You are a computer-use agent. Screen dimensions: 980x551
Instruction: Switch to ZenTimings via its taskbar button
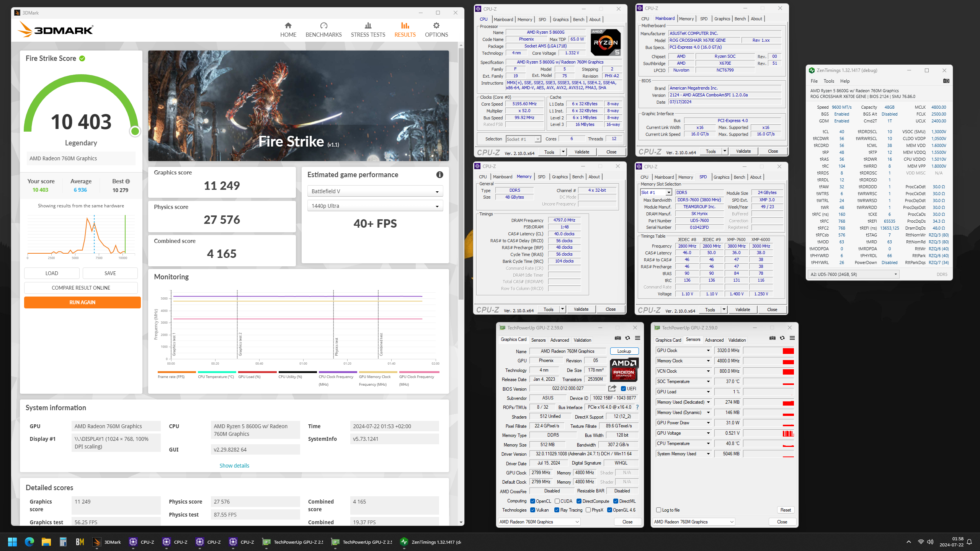430,542
